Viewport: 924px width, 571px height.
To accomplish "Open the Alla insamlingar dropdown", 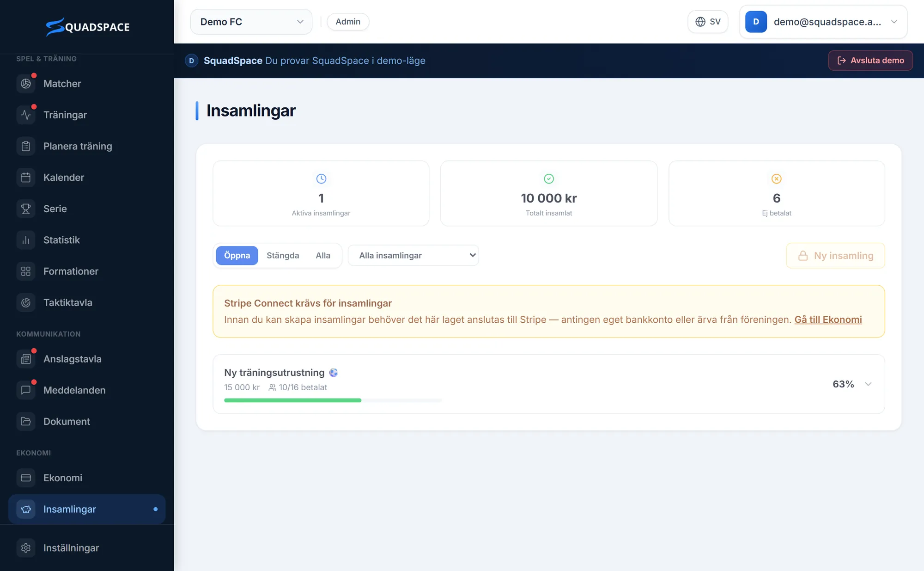I will coord(413,256).
